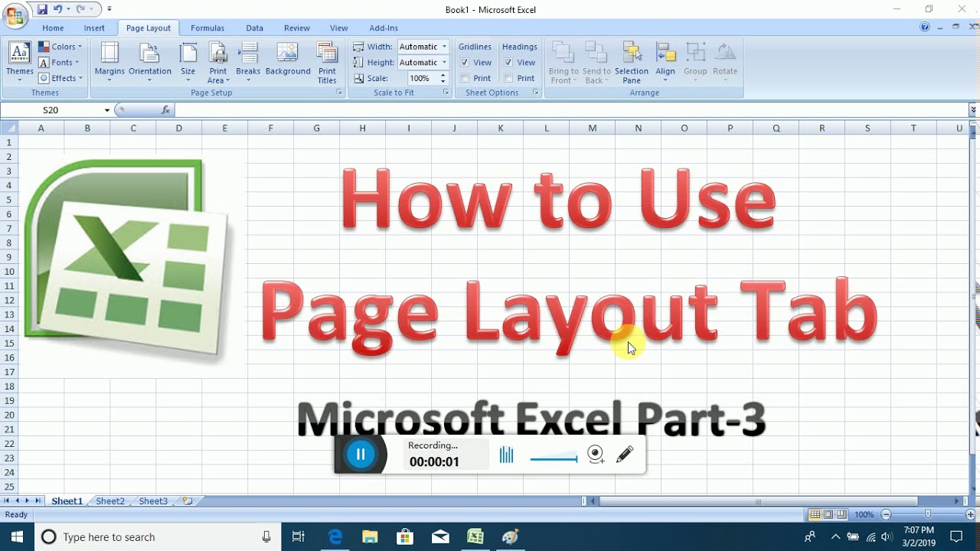Open Customize Quick Access Toolbar dropdown
The height and width of the screenshot is (551, 980).
[109, 9]
